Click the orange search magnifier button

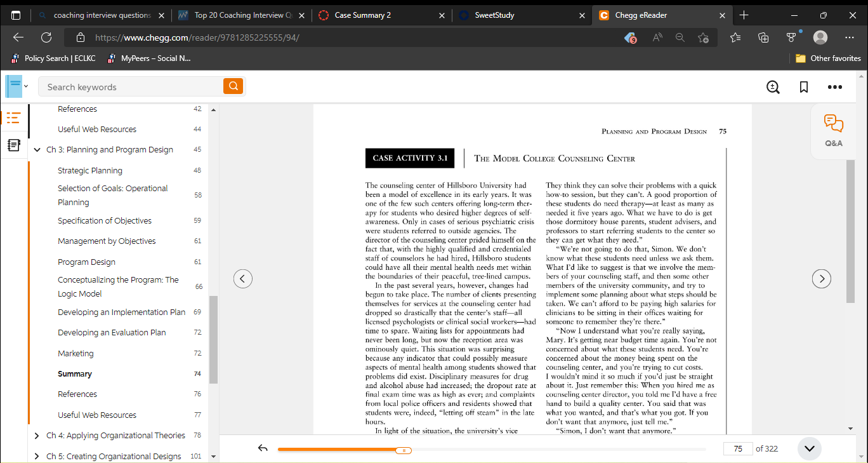(x=233, y=86)
